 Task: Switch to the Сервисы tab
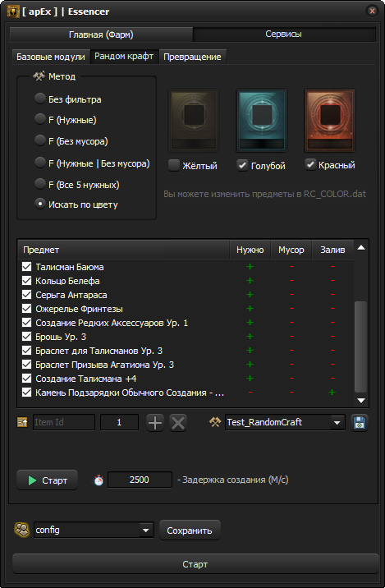click(x=283, y=34)
